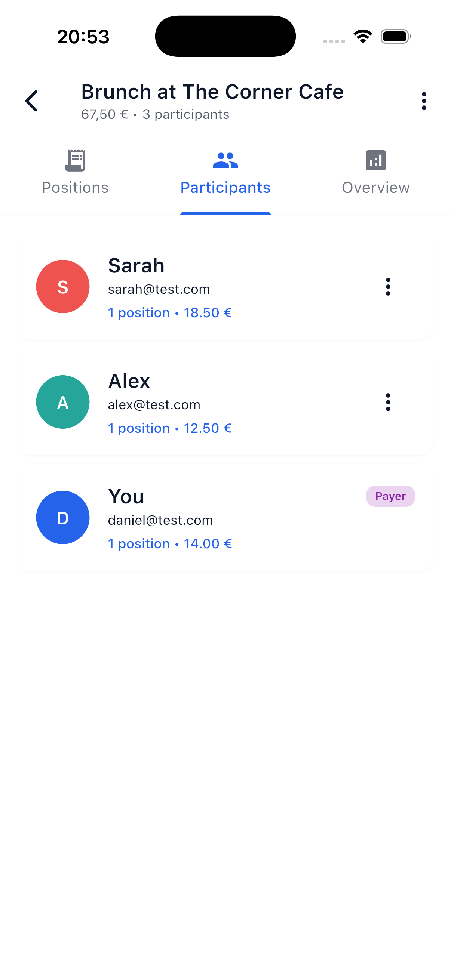
Task: Select Sarah's participant card
Action: coord(225,287)
